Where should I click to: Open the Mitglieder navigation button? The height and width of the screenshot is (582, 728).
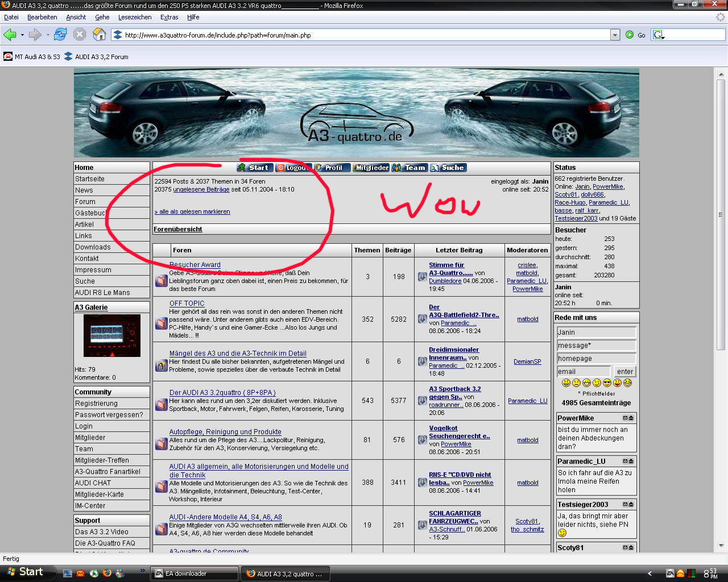click(370, 168)
